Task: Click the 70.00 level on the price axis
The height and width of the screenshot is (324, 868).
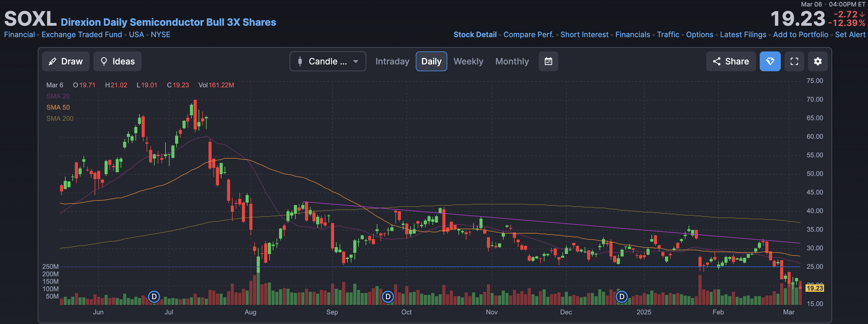Action: tap(814, 99)
